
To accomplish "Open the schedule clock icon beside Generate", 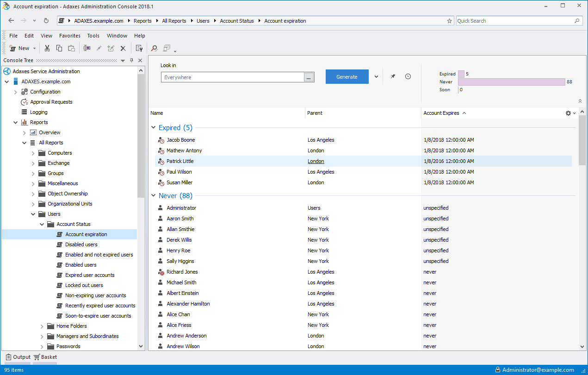I will (x=408, y=77).
